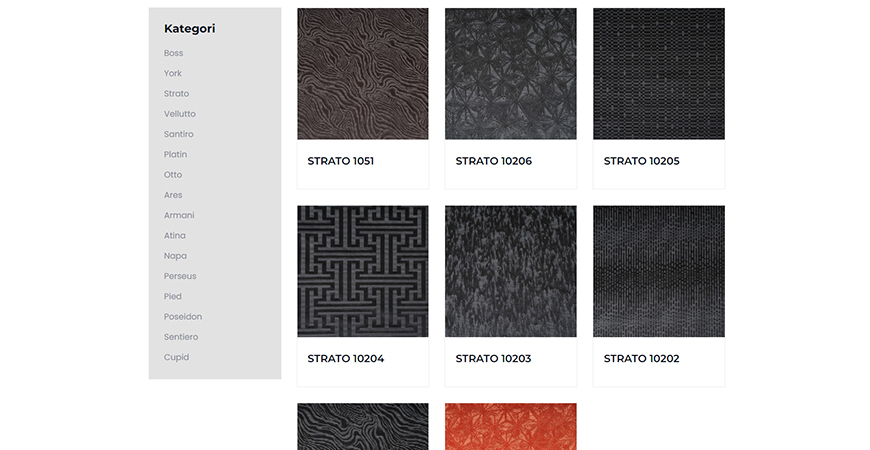870x450 pixels.
Task: Select the Santiro category link
Action: point(179,134)
